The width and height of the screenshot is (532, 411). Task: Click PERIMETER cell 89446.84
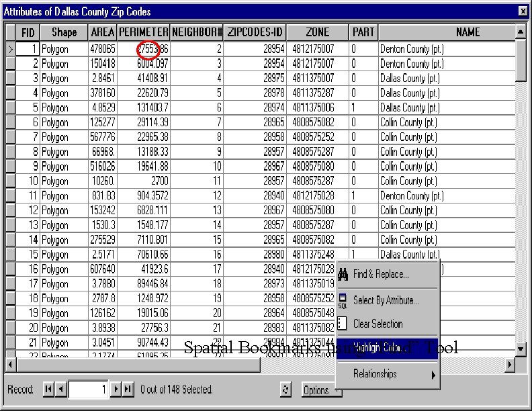144,284
